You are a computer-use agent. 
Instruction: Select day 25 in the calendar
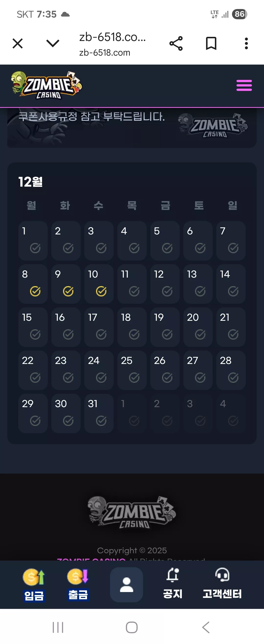[x=132, y=370]
